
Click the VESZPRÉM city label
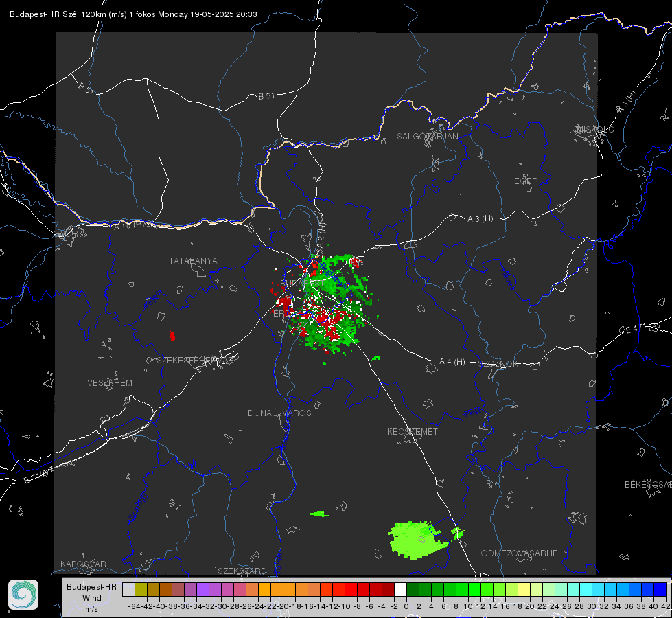(x=110, y=382)
